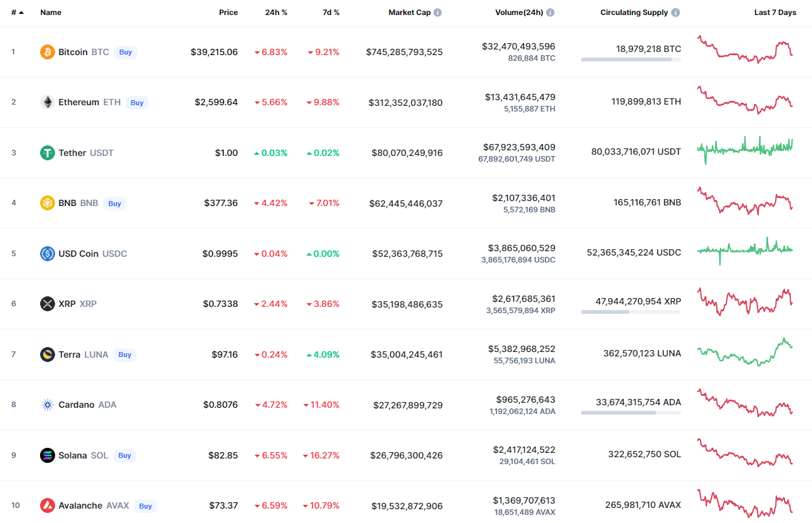Click the Circulating Supply info icon
Viewport: 812px width, 523px height.
click(676, 13)
